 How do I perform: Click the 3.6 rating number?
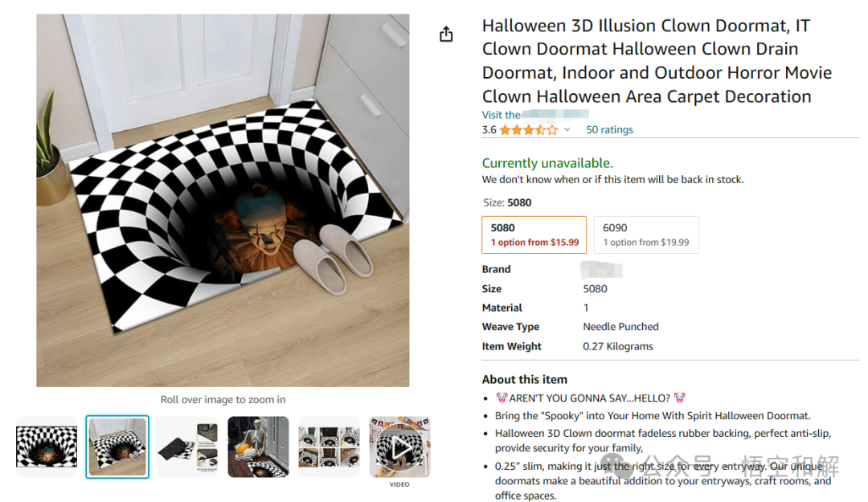pos(489,130)
